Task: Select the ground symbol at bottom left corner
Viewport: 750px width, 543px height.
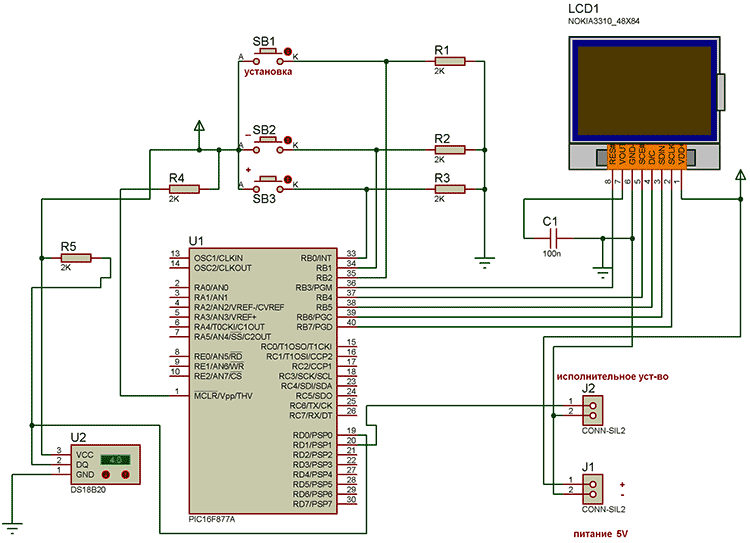Action: tap(11, 528)
